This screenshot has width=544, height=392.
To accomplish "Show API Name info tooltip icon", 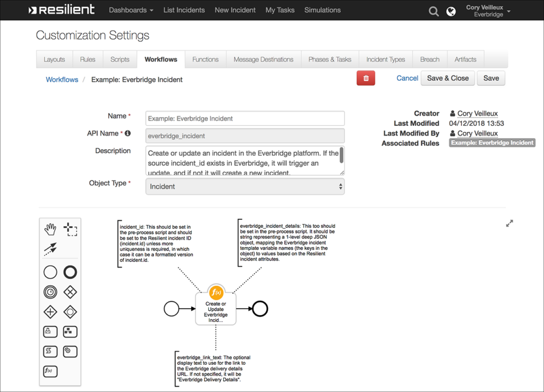I will tap(127, 133).
